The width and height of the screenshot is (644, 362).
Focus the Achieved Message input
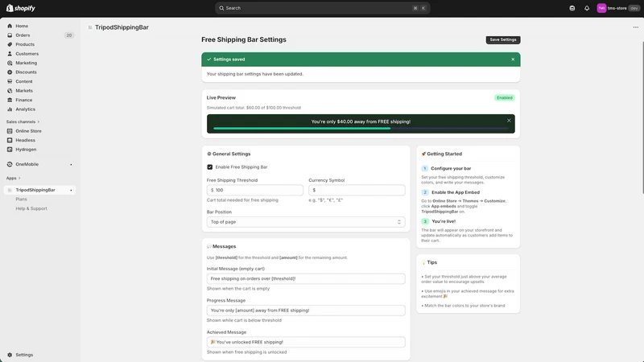pyautogui.click(x=306, y=342)
